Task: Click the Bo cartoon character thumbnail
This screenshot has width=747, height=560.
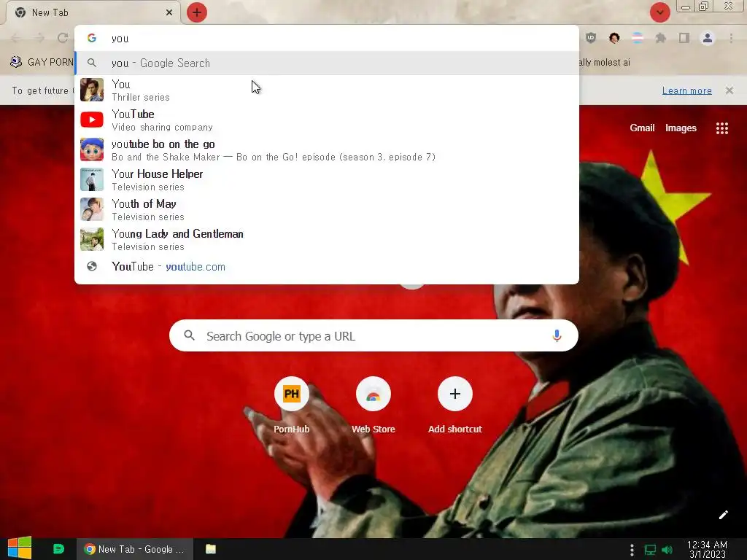Action: [92, 149]
